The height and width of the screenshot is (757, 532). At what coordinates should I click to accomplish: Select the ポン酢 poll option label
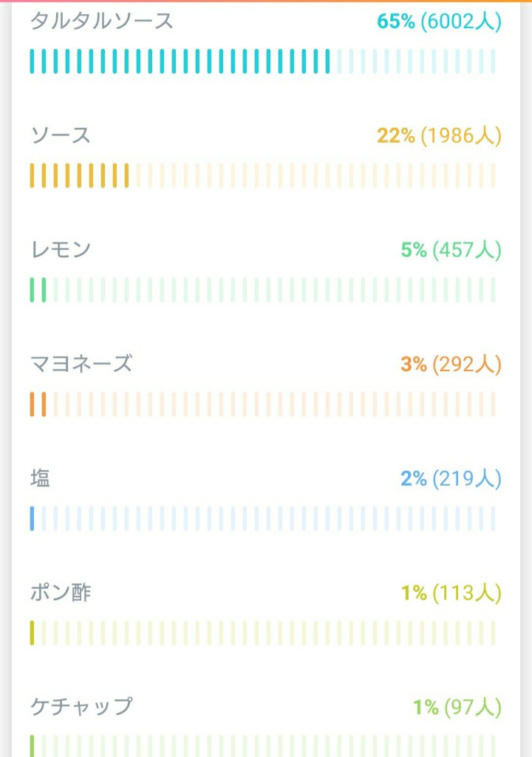click(x=61, y=592)
